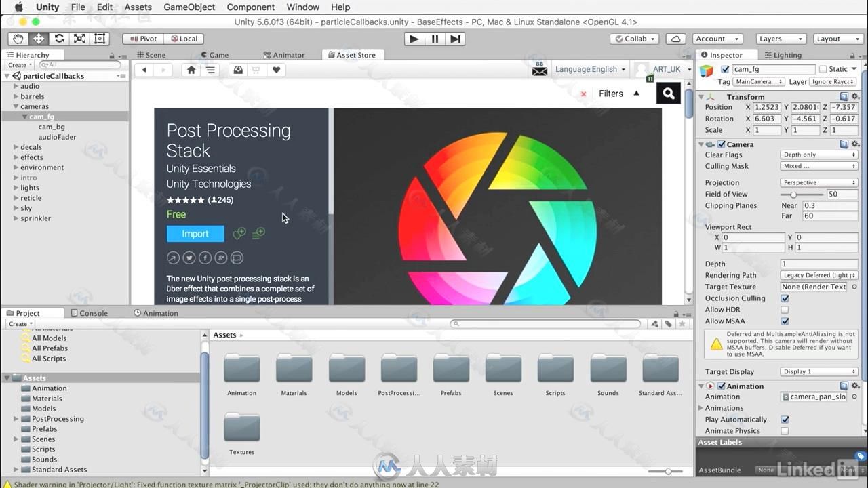Toggle the Static checkbox
Image resolution: width=868 pixels, height=488 pixels.
point(823,69)
